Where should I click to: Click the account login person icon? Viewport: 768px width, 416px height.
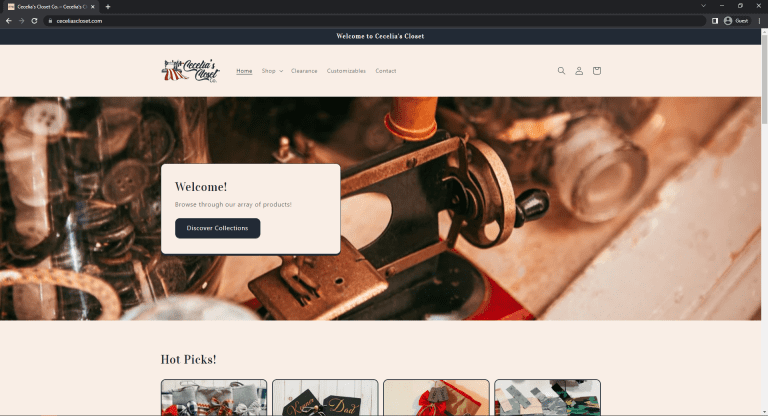pos(579,71)
